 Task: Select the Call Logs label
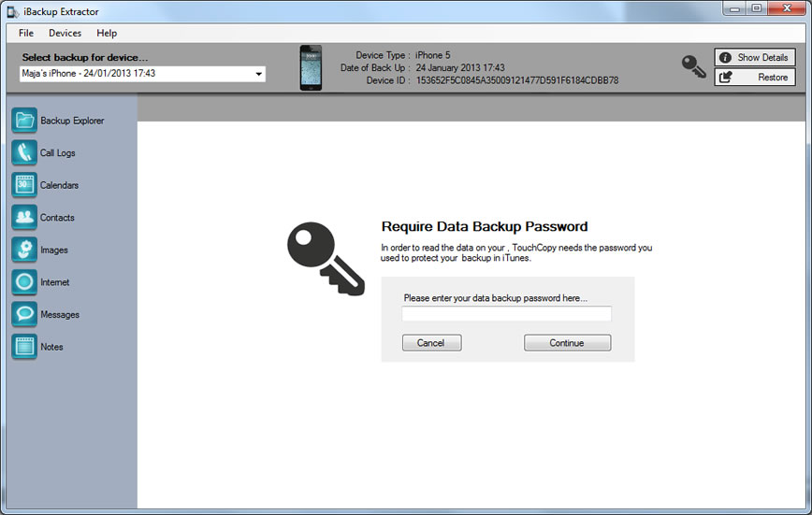57,153
